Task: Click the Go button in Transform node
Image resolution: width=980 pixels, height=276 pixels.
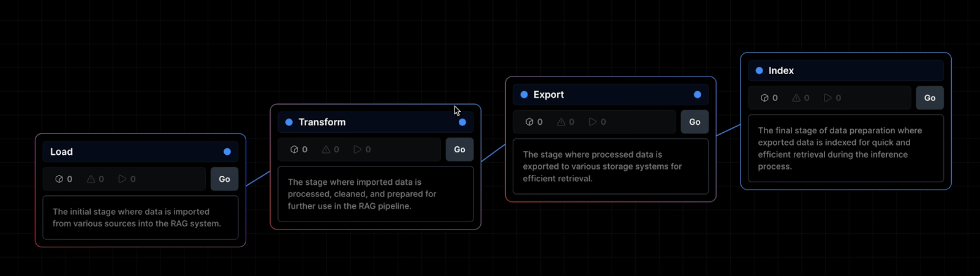Action: tap(459, 149)
